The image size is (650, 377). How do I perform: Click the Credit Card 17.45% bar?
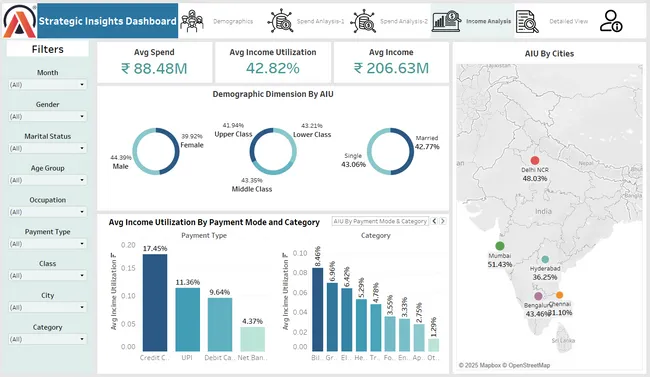pyautogui.click(x=155, y=303)
